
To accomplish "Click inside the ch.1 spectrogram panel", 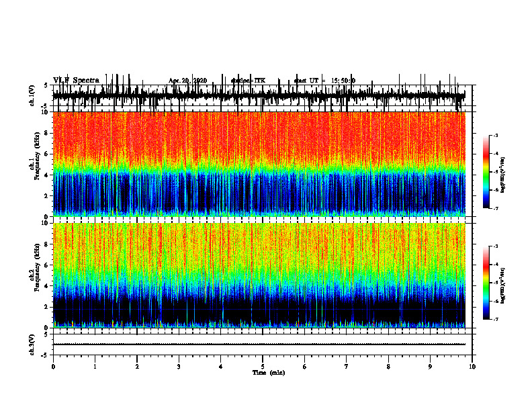I will [259, 164].
